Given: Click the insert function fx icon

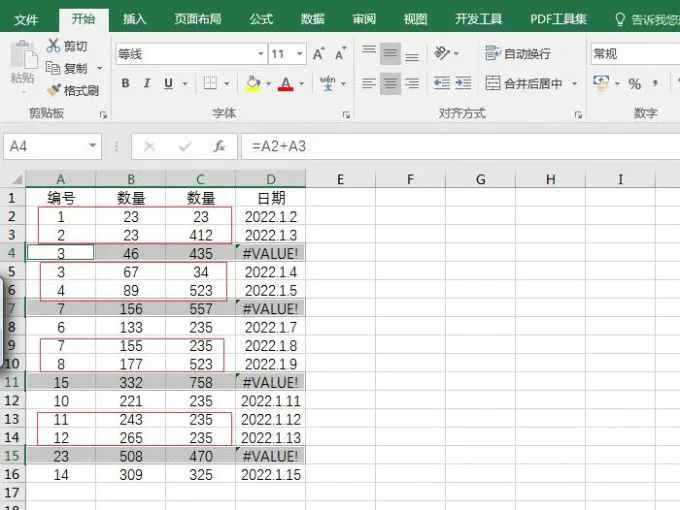Looking at the screenshot, I should tap(219, 147).
